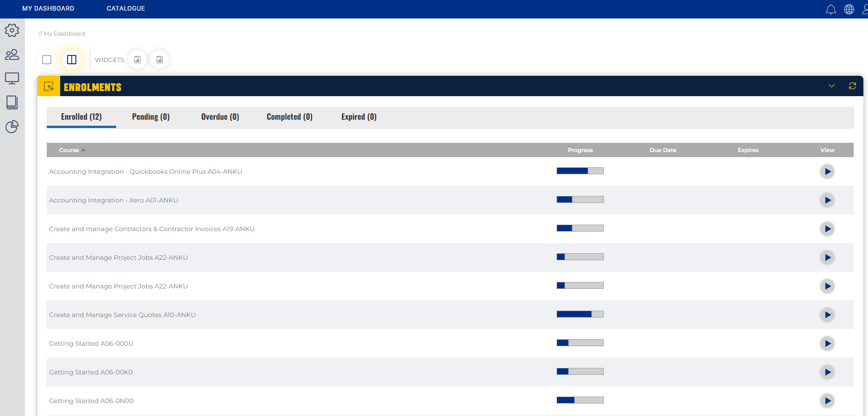Viewport: 868px width, 416px height.
Task: Switch to single column layout
Action: pos(47,60)
